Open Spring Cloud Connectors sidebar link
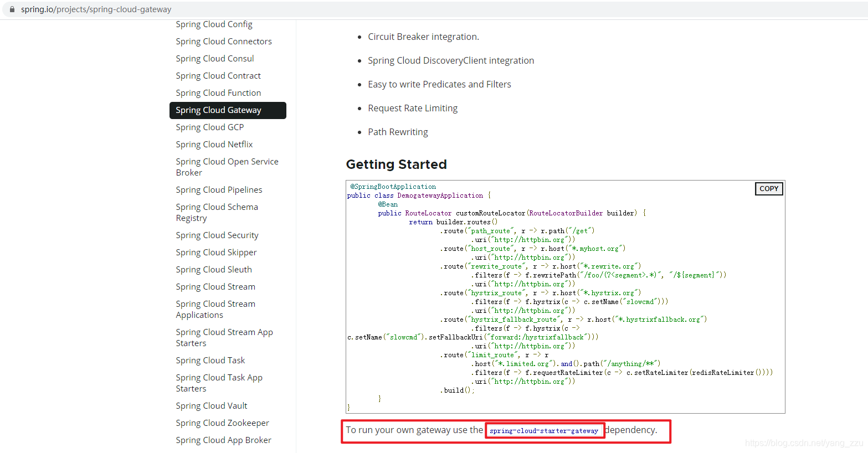Image resolution: width=868 pixels, height=453 pixels. [x=224, y=42]
